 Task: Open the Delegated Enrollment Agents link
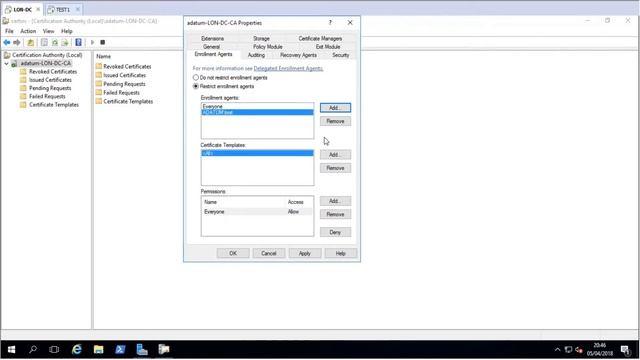click(x=288, y=68)
